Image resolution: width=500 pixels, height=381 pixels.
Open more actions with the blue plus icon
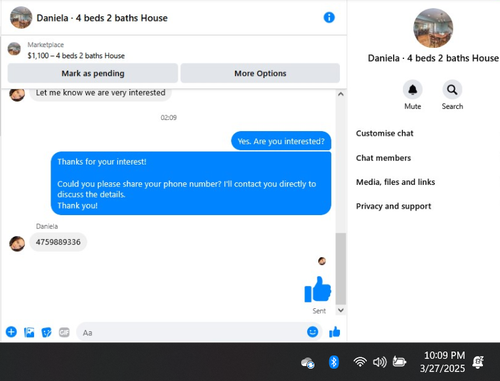[11, 332]
